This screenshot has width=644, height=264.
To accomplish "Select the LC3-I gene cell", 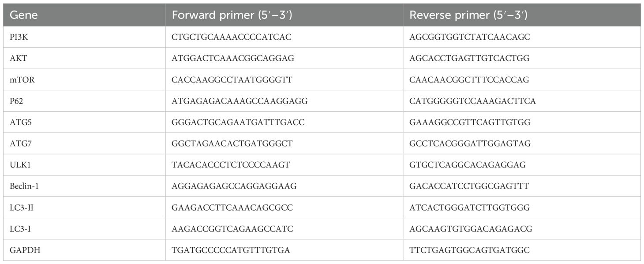I will (x=20, y=229).
